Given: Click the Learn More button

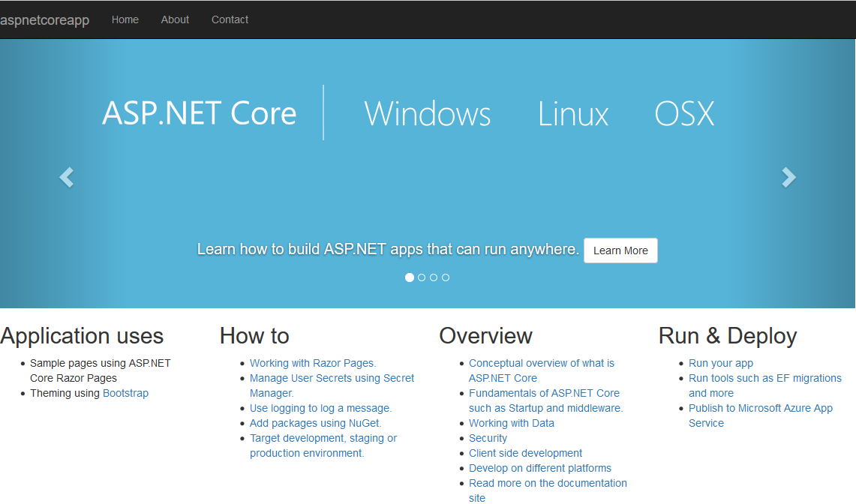Looking at the screenshot, I should pyautogui.click(x=620, y=250).
